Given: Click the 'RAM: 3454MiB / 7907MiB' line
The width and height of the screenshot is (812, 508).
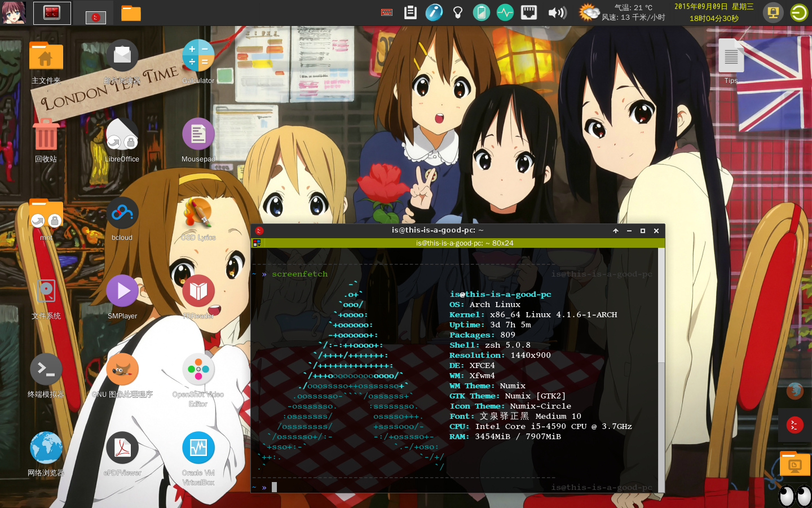Looking at the screenshot, I should (x=505, y=437).
